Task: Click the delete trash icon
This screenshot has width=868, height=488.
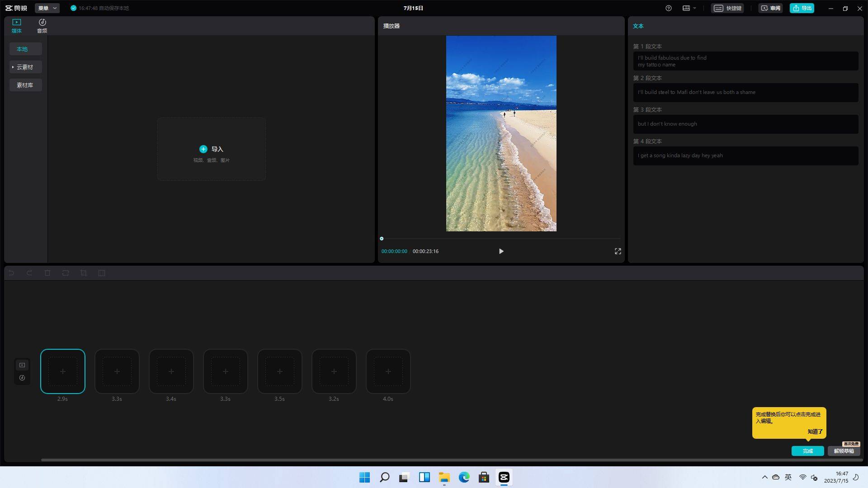Action: coord(47,273)
